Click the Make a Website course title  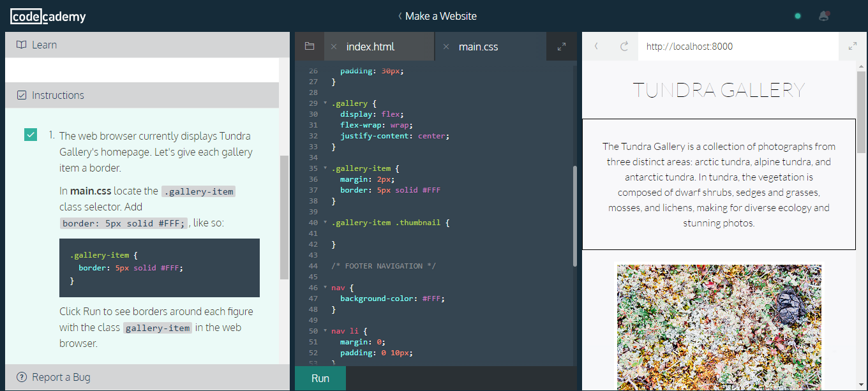tap(441, 16)
